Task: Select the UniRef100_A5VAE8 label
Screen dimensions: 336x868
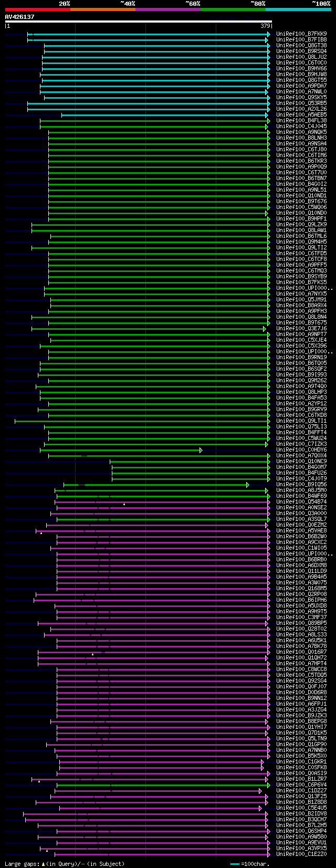Action: point(301,531)
